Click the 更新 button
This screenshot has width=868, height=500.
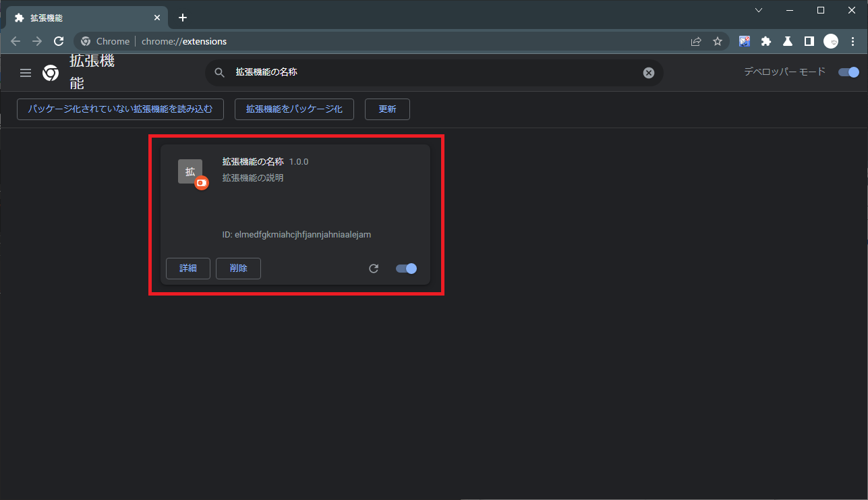click(x=387, y=109)
